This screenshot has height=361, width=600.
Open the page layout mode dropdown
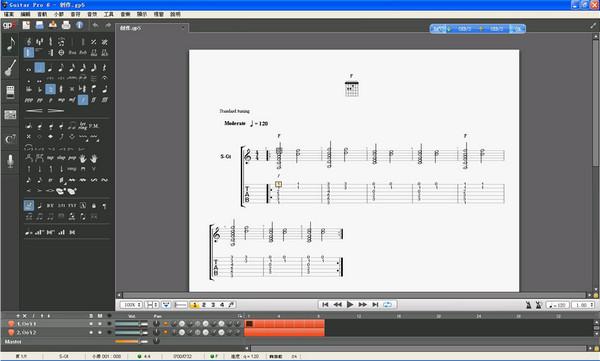pos(152,305)
